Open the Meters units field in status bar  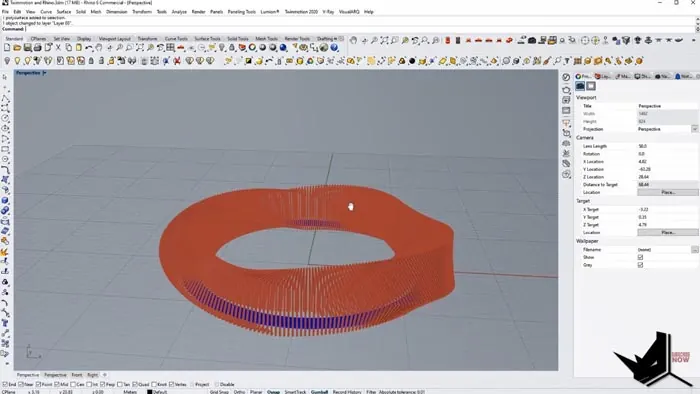pos(130,392)
